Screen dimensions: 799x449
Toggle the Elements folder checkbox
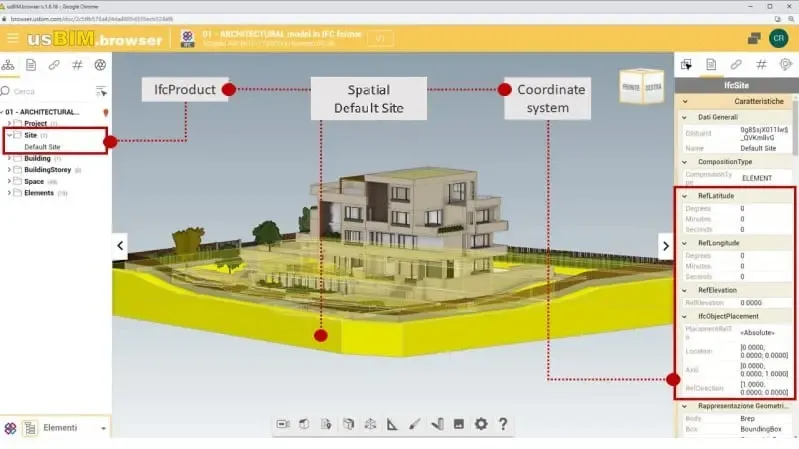pos(18,193)
